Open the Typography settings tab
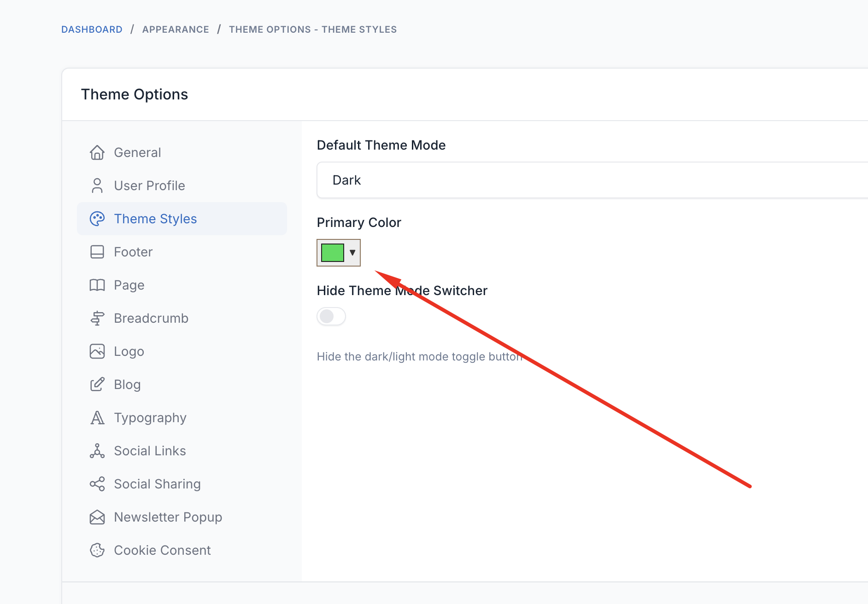 (x=150, y=418)
